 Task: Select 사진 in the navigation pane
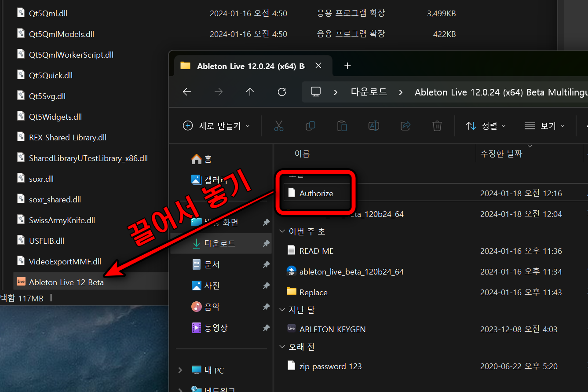206,286
